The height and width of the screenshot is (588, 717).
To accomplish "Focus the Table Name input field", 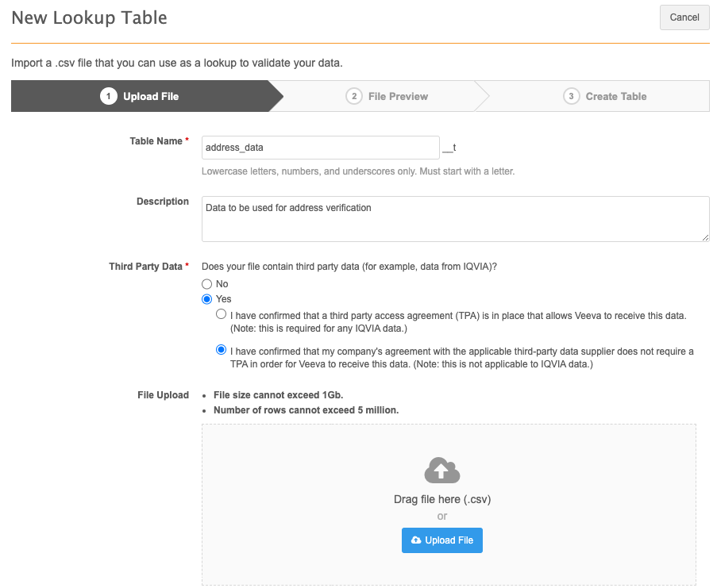I will click(320, 148).
